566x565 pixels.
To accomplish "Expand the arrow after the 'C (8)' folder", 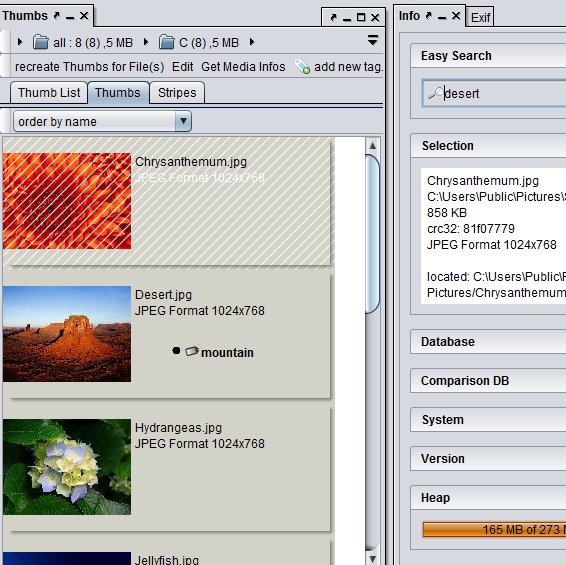I will (x=252, y=42).
